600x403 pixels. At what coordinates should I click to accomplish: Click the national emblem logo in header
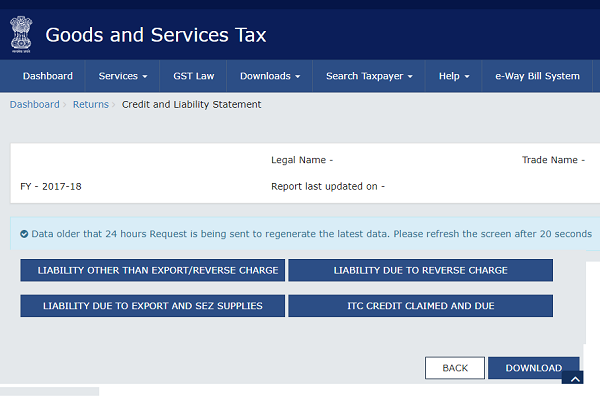(x=21, y=34)
